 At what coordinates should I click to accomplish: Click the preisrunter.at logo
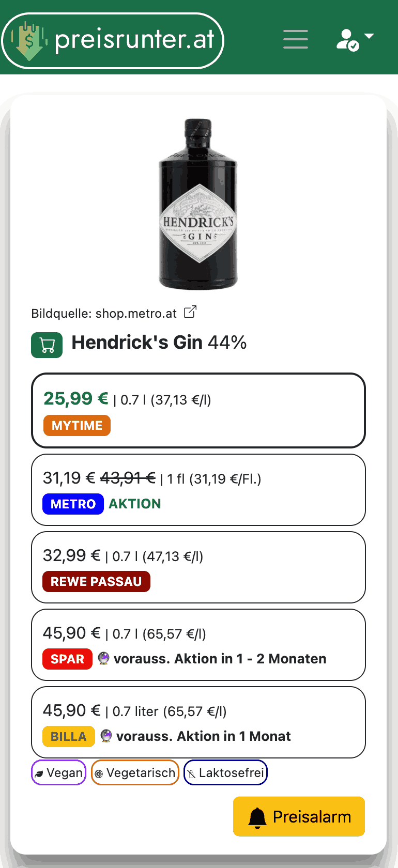coord(113,40)
